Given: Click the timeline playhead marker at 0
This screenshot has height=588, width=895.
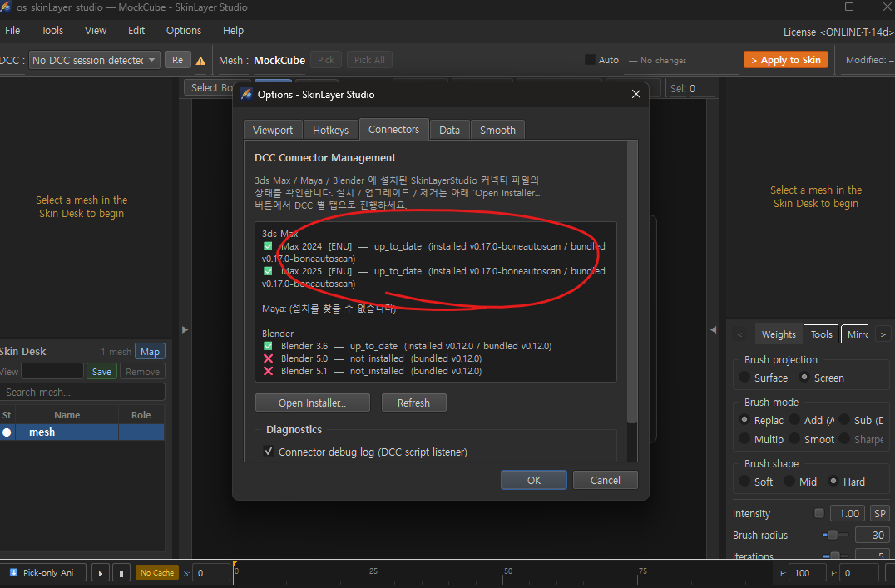Looking at the screenshot, I should (x=235, y=571).
